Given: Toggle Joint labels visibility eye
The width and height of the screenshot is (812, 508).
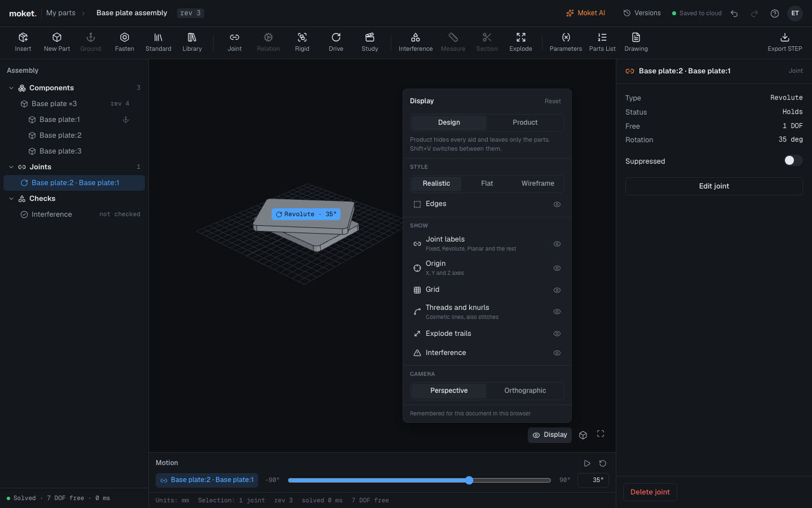Looking at the screenshot, I should 557,244.
